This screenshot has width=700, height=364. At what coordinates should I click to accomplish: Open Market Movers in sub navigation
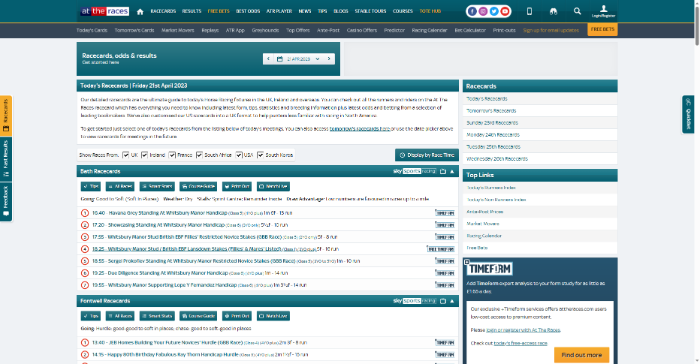[178, 30]
